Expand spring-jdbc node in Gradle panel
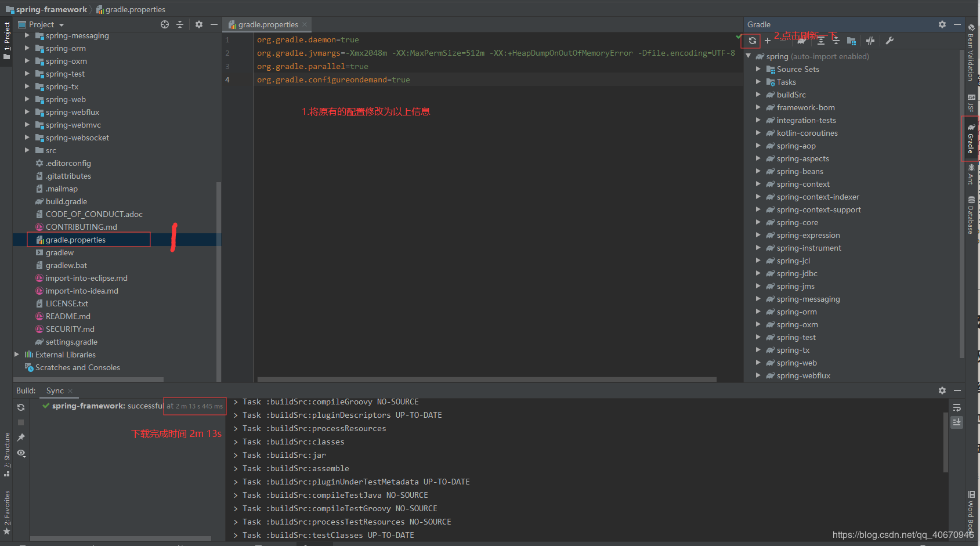Viewport: 980px width, 546px height. 758,273
